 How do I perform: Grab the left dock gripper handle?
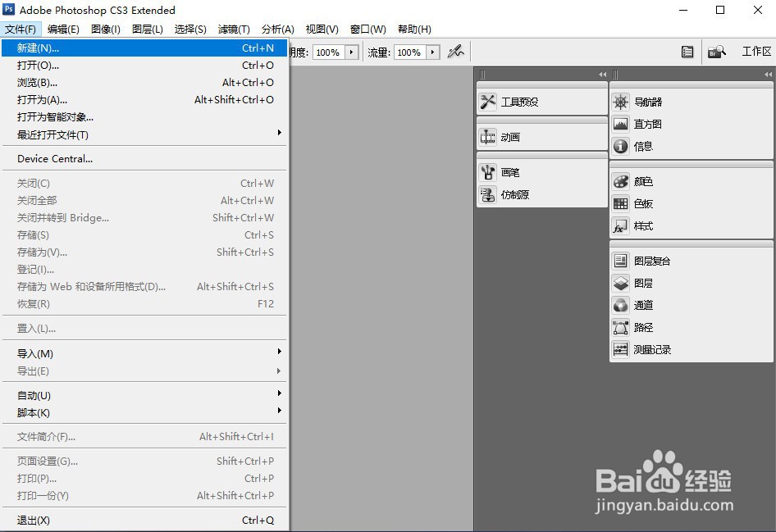pos(482,74)
